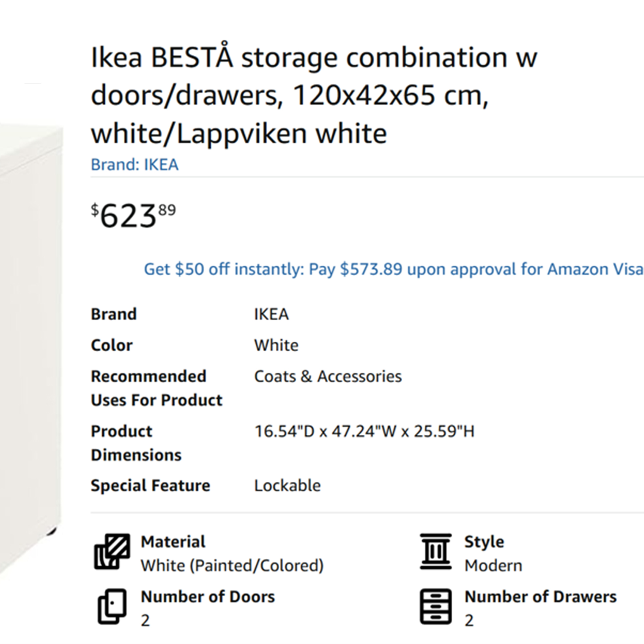Click the $623.89 price

click(x=133, y=216)
